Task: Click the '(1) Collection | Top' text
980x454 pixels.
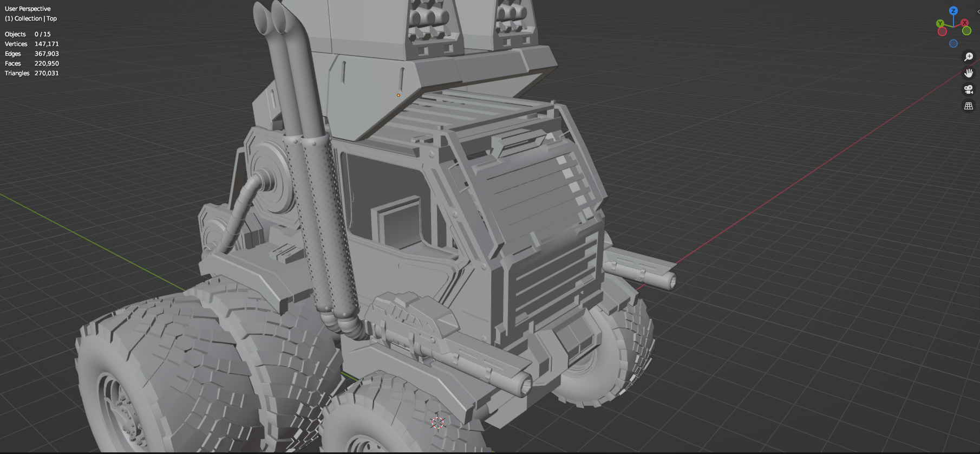Action: coord(31,18)
